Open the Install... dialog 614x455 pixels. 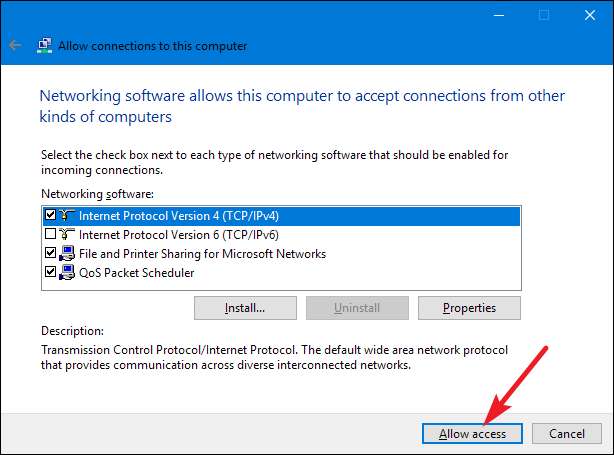[x=245, y=306]
